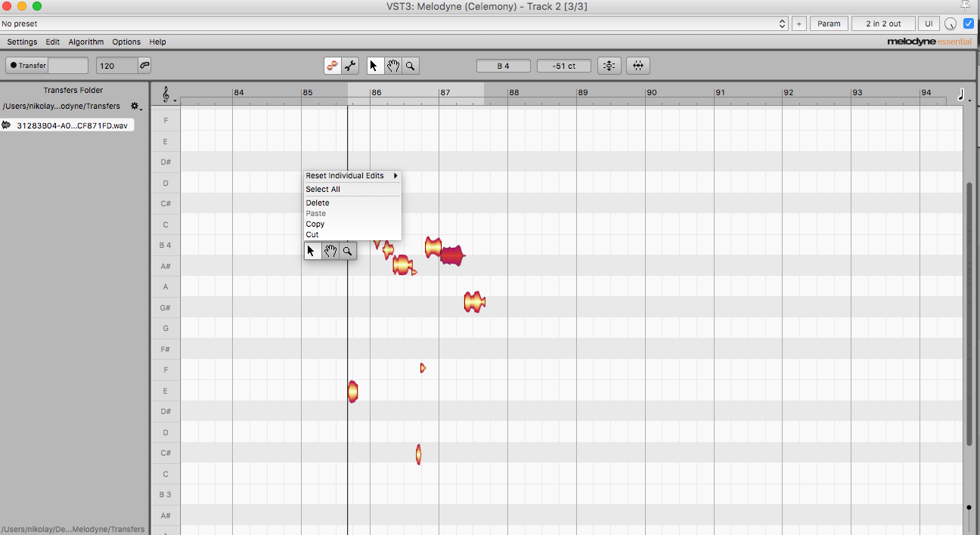
Task: Open the Help menu
Action: [x=157, y=42]
